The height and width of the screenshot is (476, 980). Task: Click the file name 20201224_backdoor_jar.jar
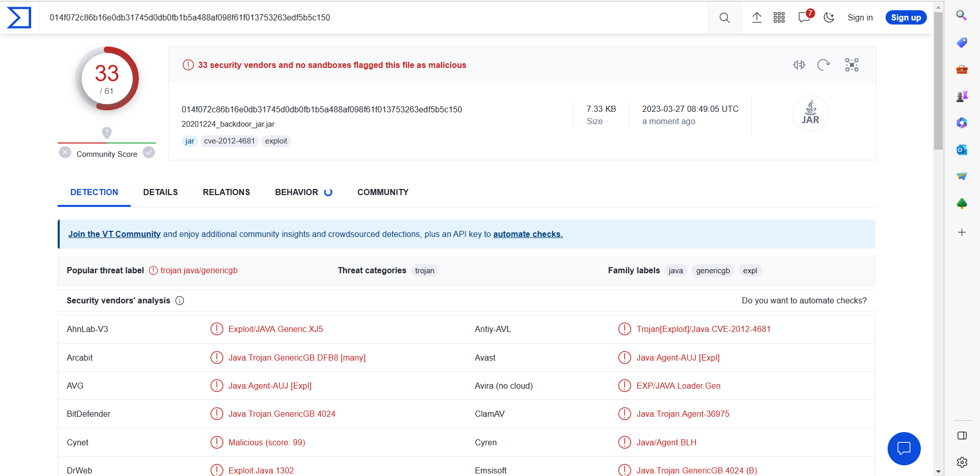(x=228, y=124)
